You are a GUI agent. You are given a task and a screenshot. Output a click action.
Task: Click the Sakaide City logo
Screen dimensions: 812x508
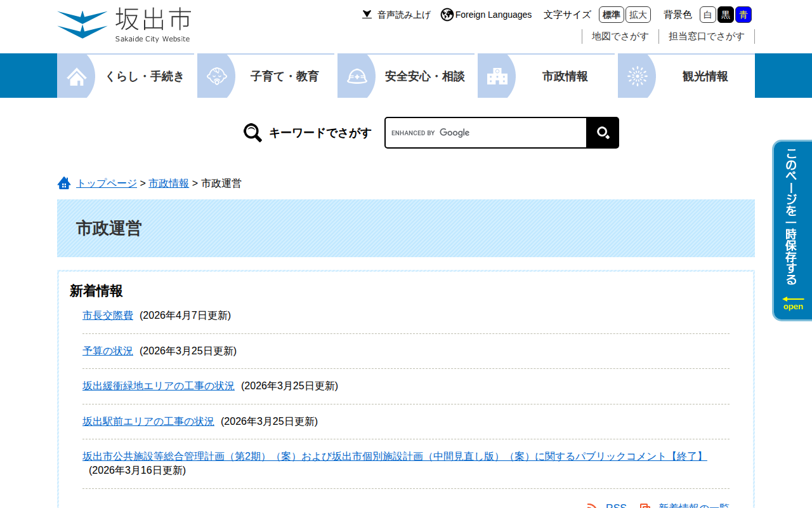[124, 25]
